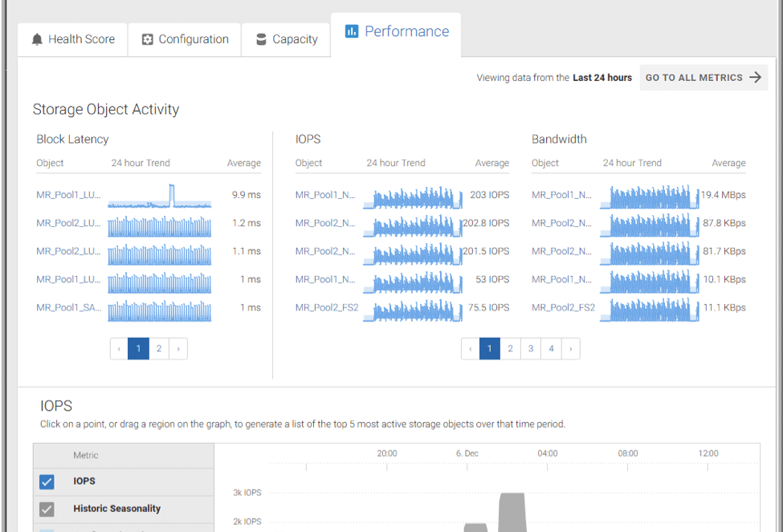Select Block Latency page 1

[138, 349]
